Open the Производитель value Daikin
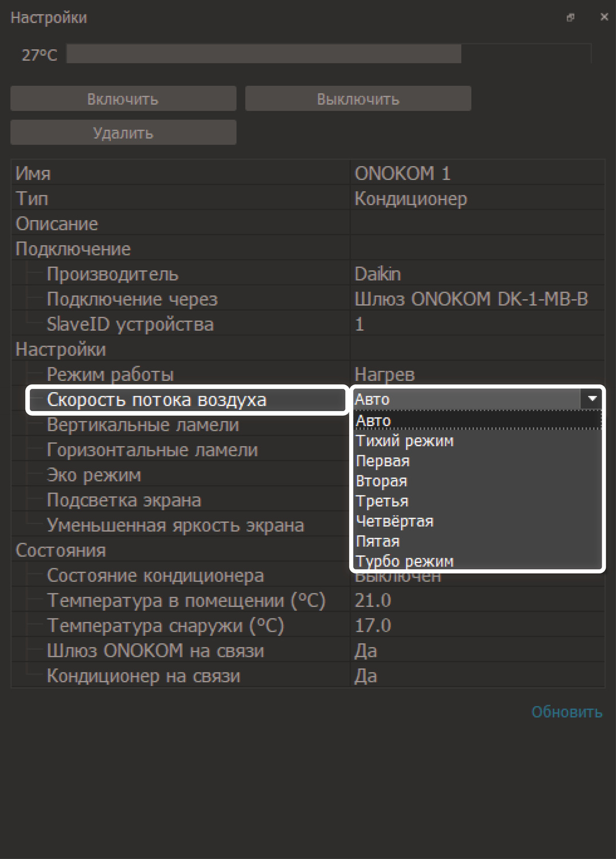616x859 pixels. coord(377,274)
